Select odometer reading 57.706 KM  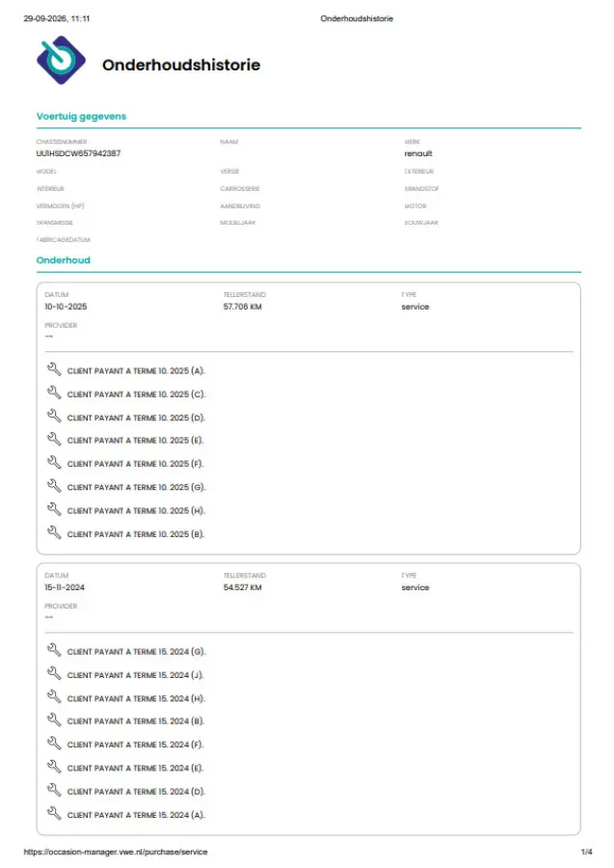coord(242,307)
